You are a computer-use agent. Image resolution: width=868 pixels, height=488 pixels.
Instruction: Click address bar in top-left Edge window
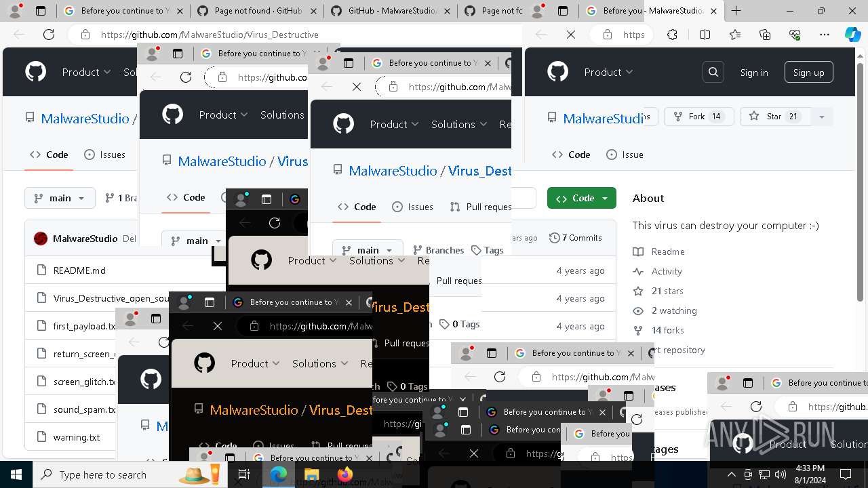click(x=295, y=35)
